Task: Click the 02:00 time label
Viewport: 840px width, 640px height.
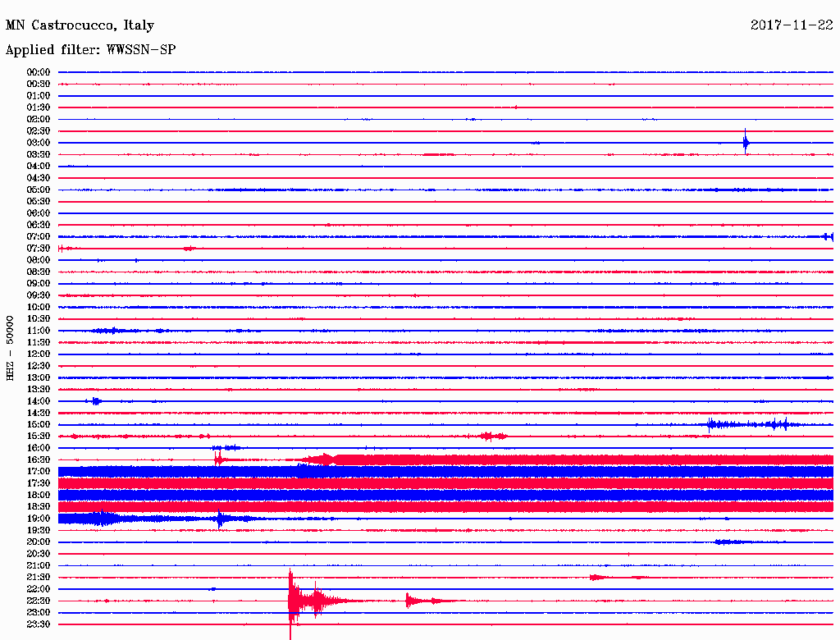Action: (39, 119)
